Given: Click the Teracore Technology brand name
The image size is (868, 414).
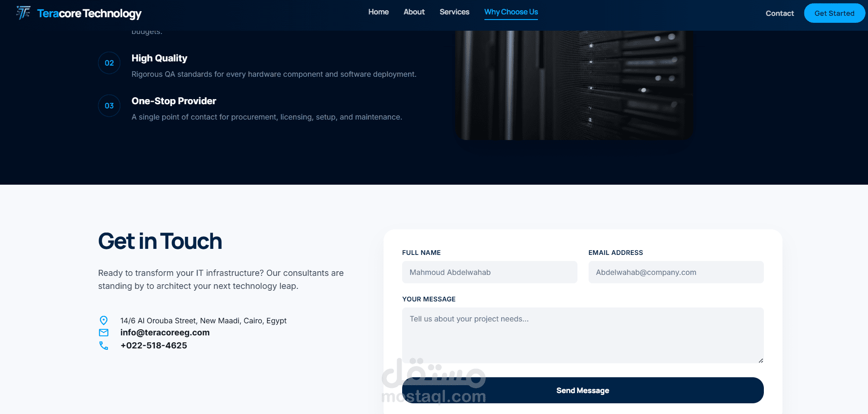Looking at the screenshot, I should point(89,13).
